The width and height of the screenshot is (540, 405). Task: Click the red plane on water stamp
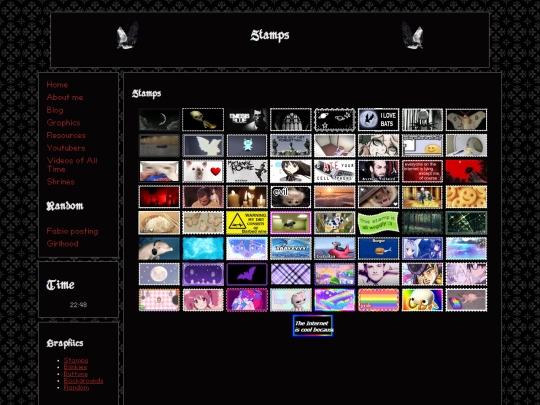334,248
